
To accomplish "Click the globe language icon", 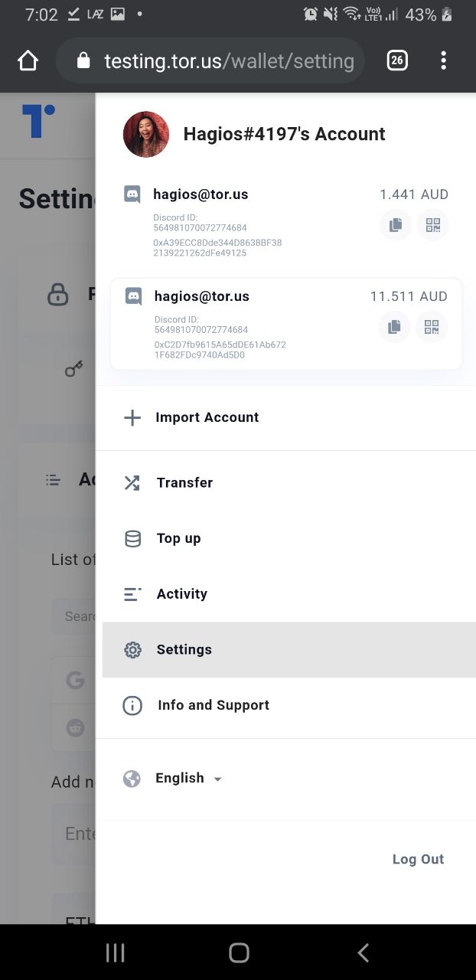I will pyautogui.click(x=132, y=779).
